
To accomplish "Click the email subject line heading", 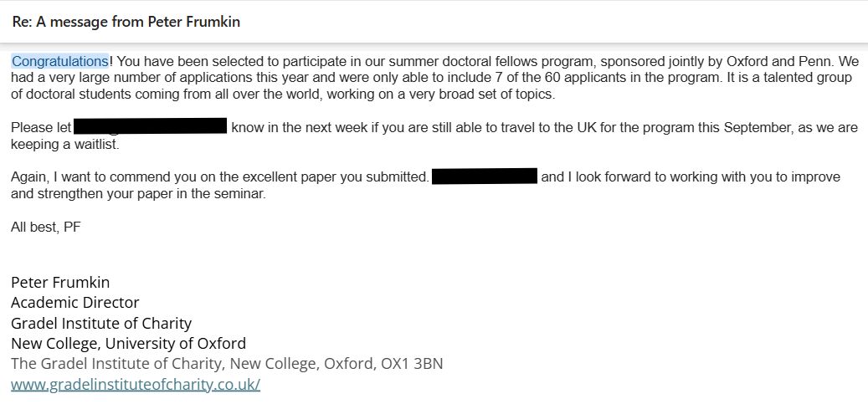I will click(126, 22).
